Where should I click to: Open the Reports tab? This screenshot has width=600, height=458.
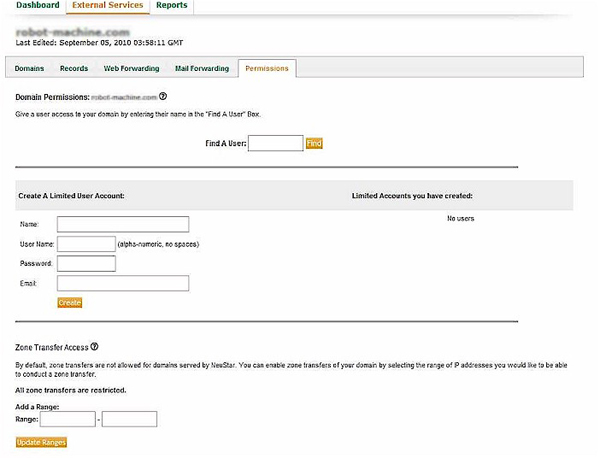[170, 6]
